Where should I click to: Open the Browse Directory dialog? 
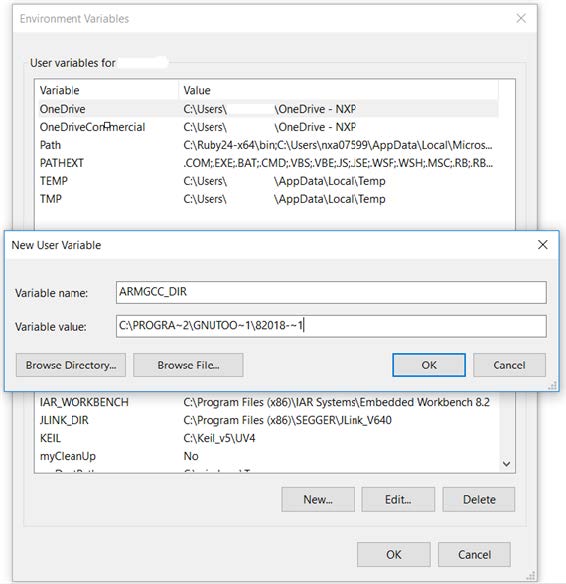coord(71,365)
